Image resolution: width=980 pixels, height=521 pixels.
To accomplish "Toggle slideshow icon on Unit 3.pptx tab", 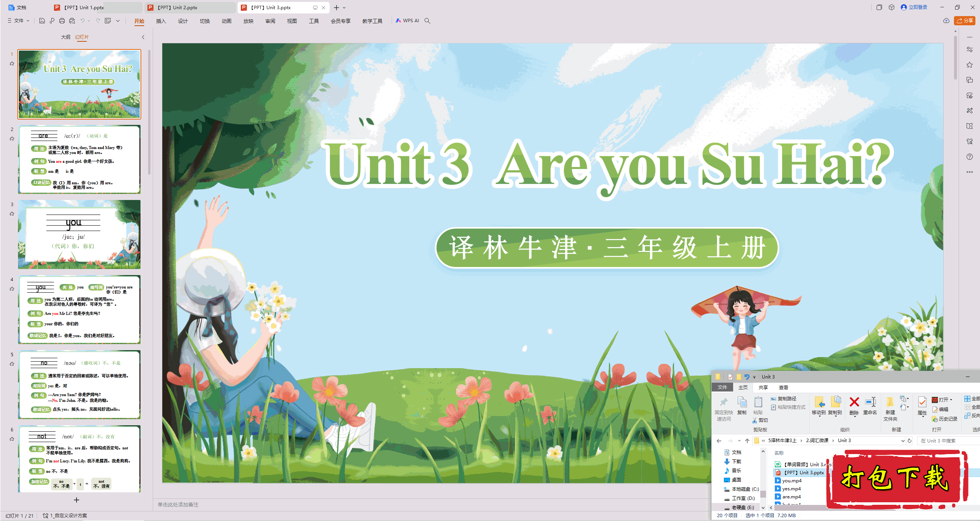I will 315,7.
